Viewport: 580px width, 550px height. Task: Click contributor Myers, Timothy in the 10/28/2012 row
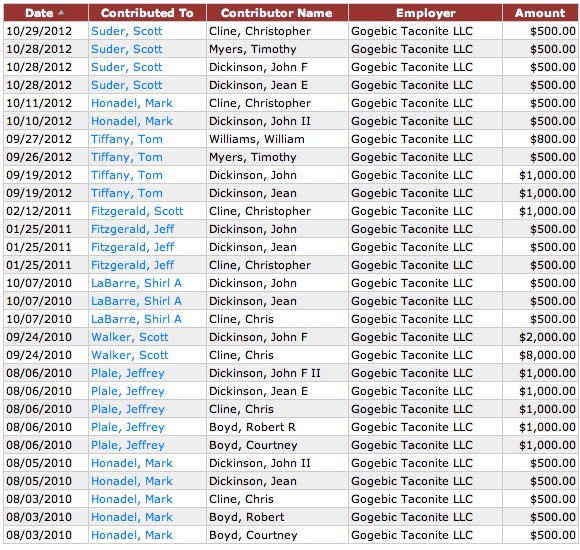253,49
